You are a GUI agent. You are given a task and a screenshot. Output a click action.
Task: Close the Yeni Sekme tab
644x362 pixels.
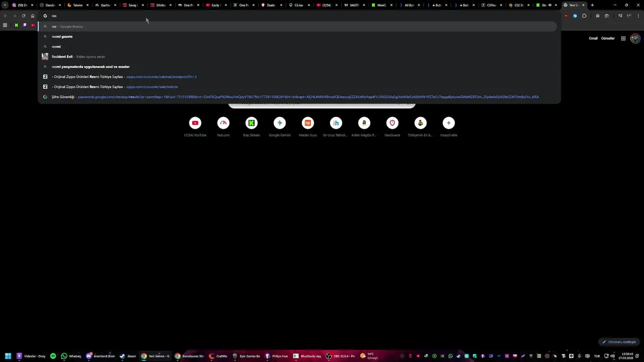pyautogui.click(x=583, y=5)
